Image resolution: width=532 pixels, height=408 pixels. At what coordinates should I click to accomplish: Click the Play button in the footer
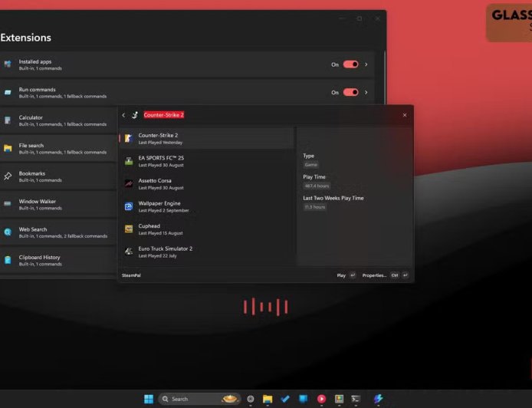tap(341, 275)
